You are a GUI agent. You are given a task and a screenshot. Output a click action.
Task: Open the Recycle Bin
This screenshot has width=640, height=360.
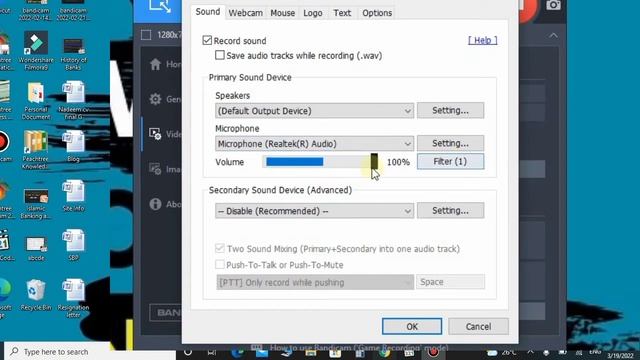[x=36, y=295]
